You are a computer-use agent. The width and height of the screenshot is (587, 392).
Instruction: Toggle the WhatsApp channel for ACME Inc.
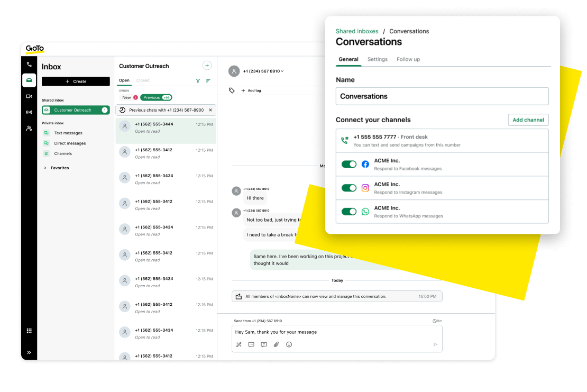pos(348,211)
